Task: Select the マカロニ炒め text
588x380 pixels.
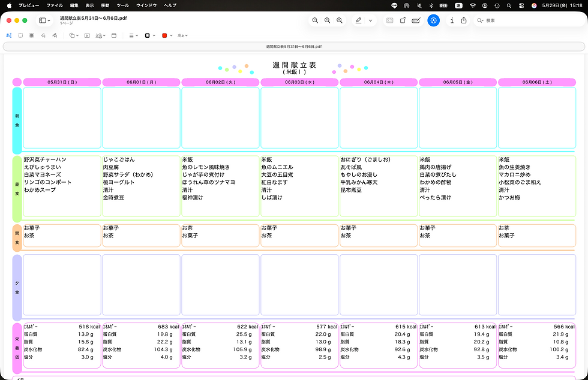Action: (515, 174)
